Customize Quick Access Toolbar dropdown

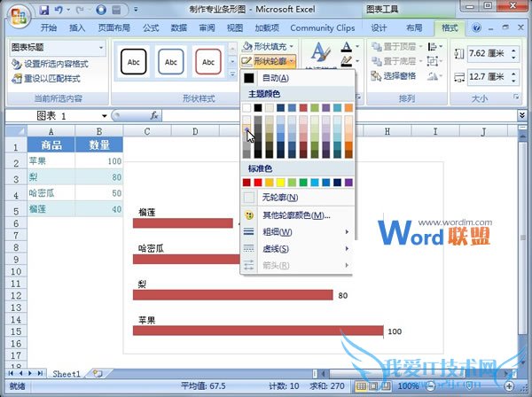(x=136, y=10)
